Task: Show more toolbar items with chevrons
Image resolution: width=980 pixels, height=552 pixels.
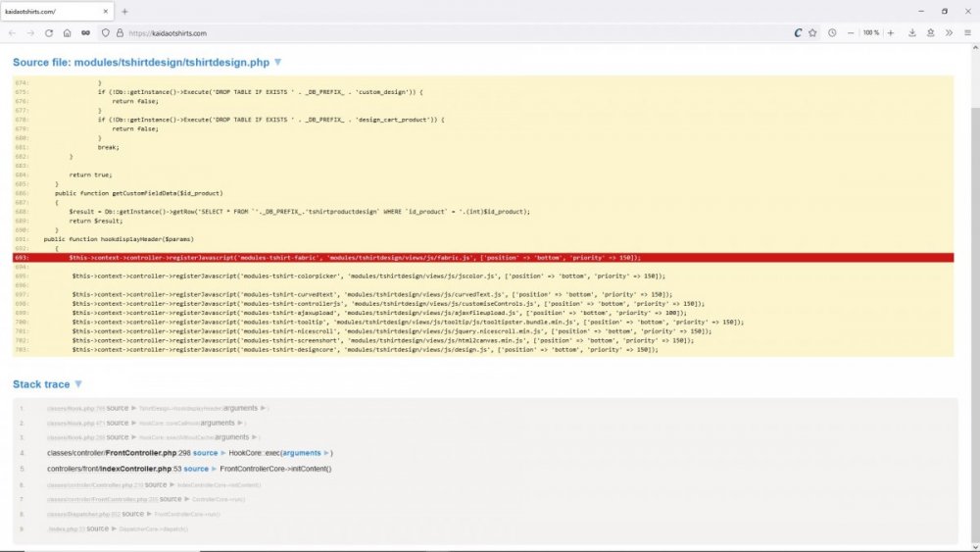Action: (x=949, y=32)
